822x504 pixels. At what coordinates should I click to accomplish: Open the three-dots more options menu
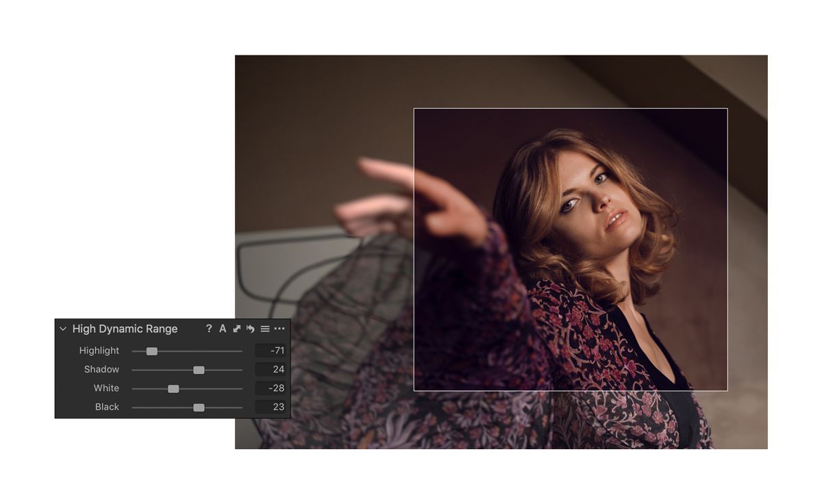pos(279,329)
